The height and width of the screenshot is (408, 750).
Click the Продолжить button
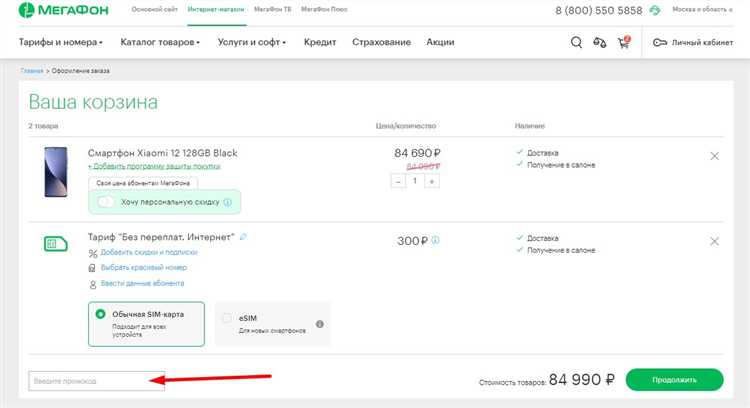(674, 380)
